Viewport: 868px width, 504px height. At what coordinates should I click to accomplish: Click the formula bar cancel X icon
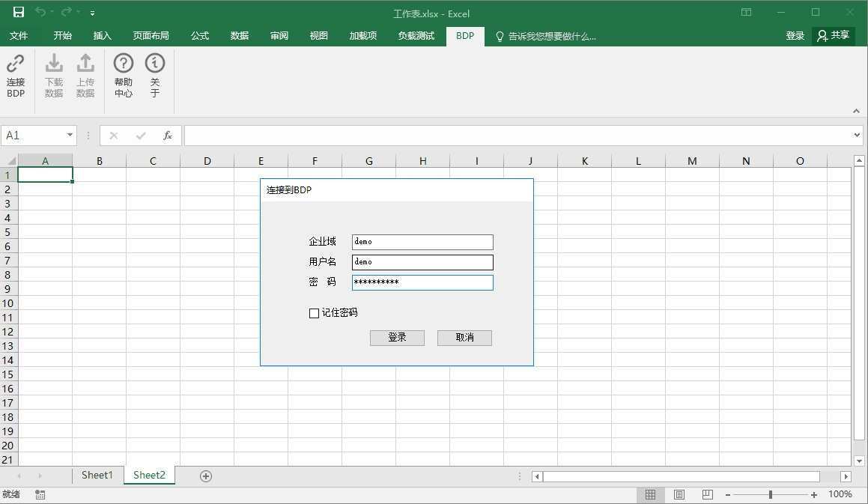pyautogui.click(x=114, y=136)
